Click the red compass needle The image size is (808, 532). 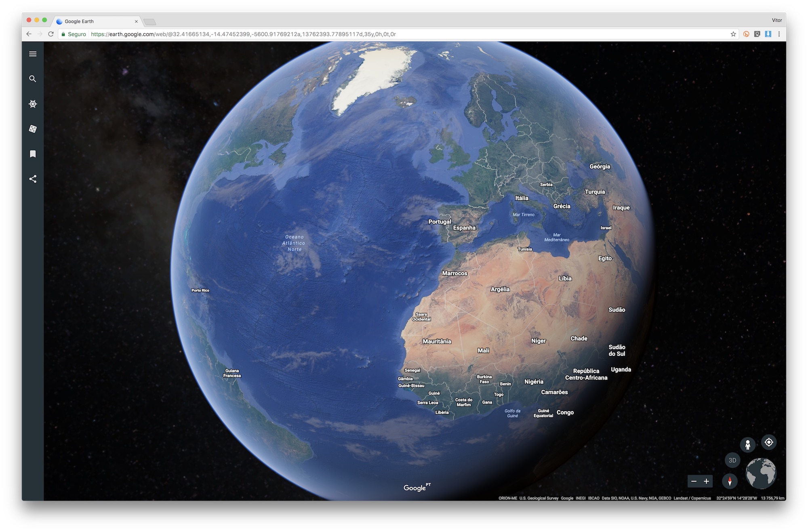click(730, 481)
